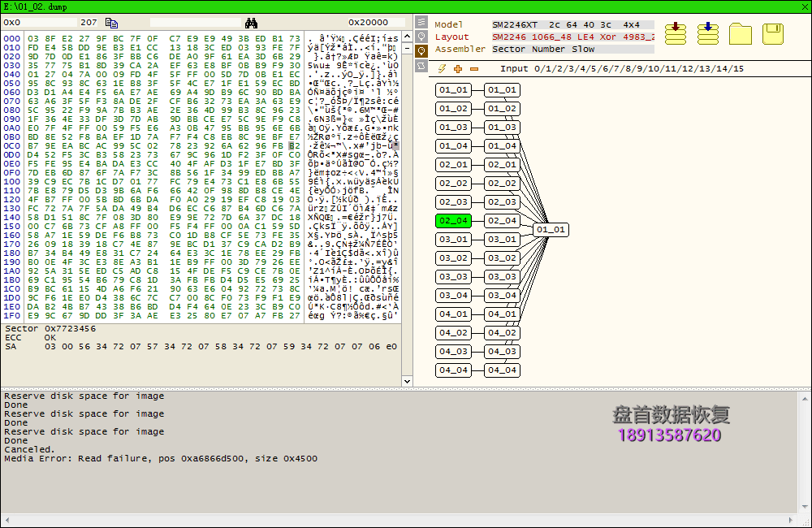Select left-column node 04_02
This screenshot has width=812, height=528.
coord(453,333)
